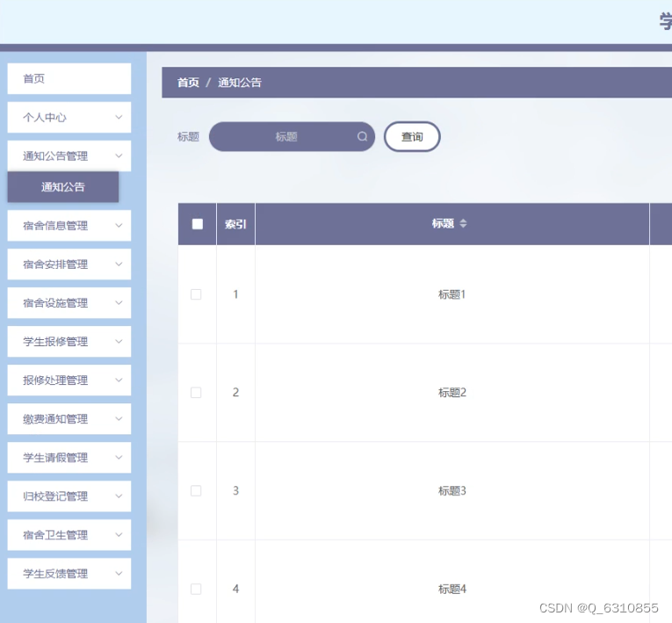672x623 pixels.
Task: Open 宿舍信息管理 sidebar menu label
Action: 55,226
